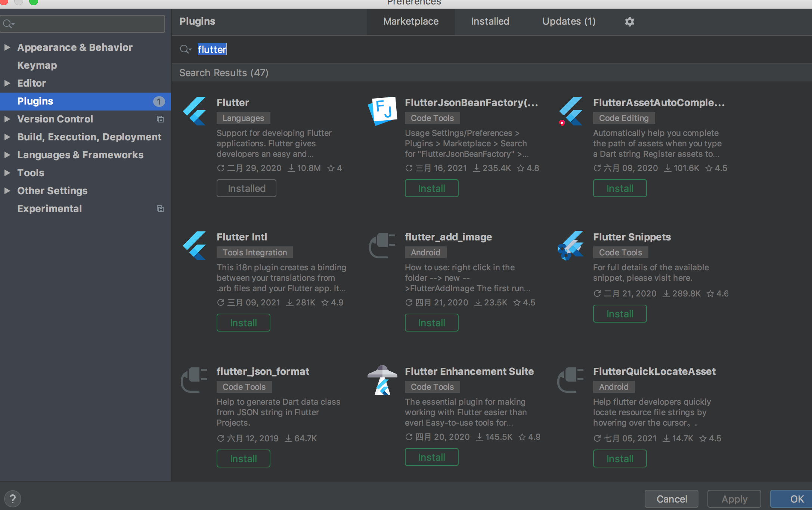Click the Flutter Enhancement Suite UFO icon
This screenshot has width=812, height=510.
[x=382, y=380]
